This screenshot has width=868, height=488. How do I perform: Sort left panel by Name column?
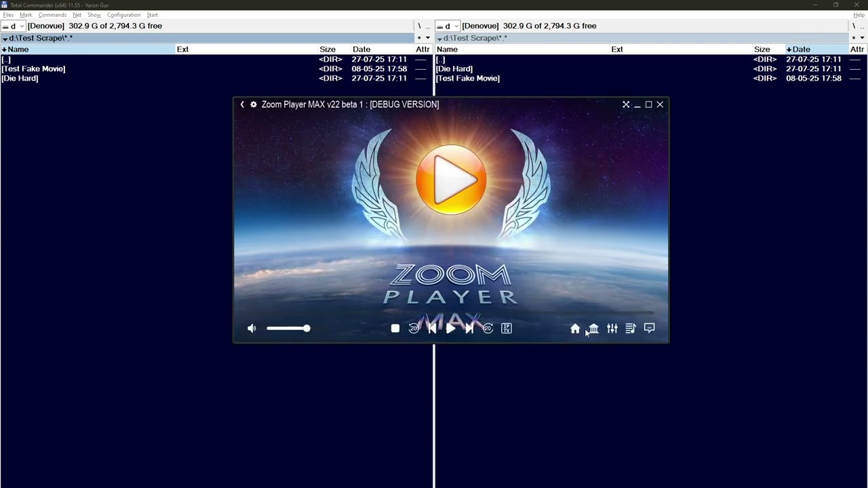tap(88, 49)
